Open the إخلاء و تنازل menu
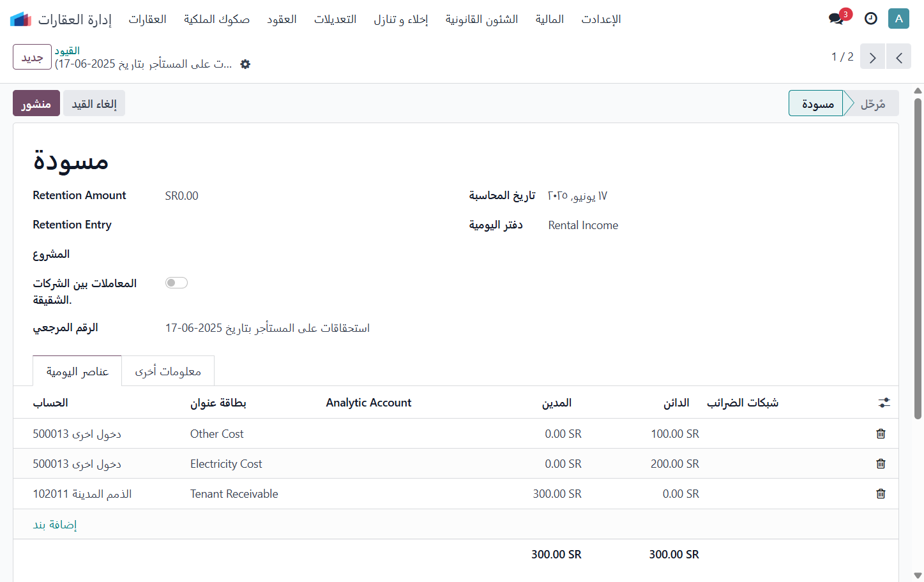 click(401, 19)
